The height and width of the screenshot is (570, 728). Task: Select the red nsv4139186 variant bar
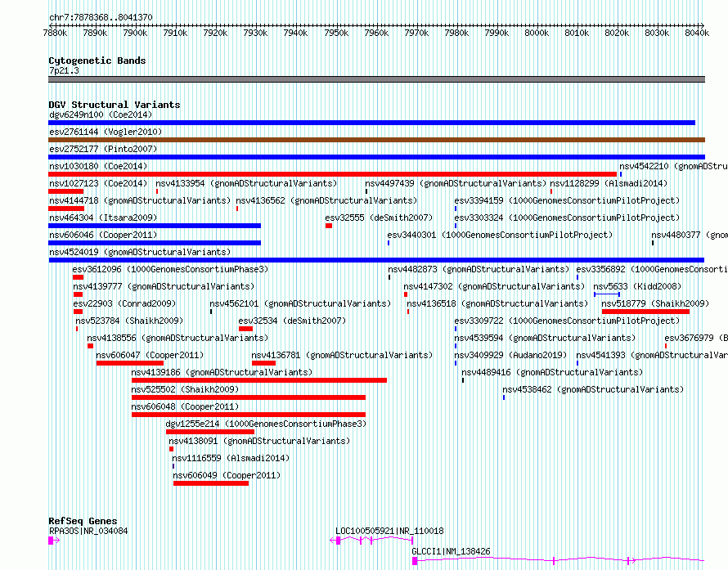tap(259, 380)
